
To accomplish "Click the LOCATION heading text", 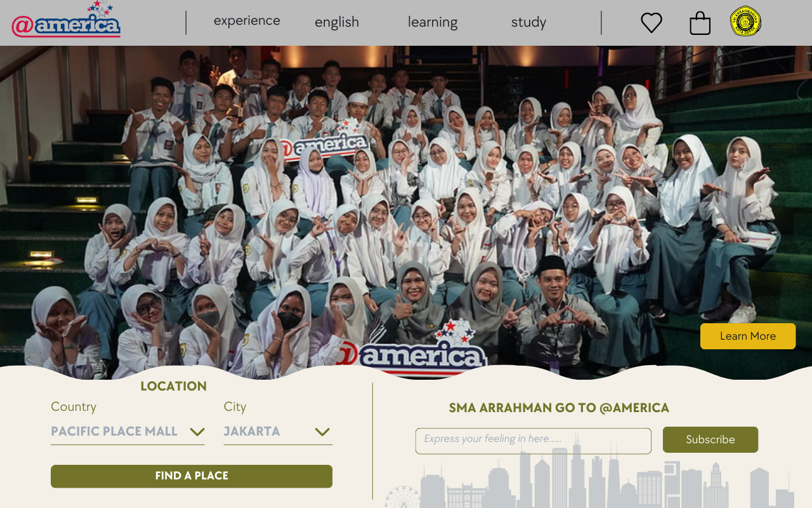I will 173,386.
